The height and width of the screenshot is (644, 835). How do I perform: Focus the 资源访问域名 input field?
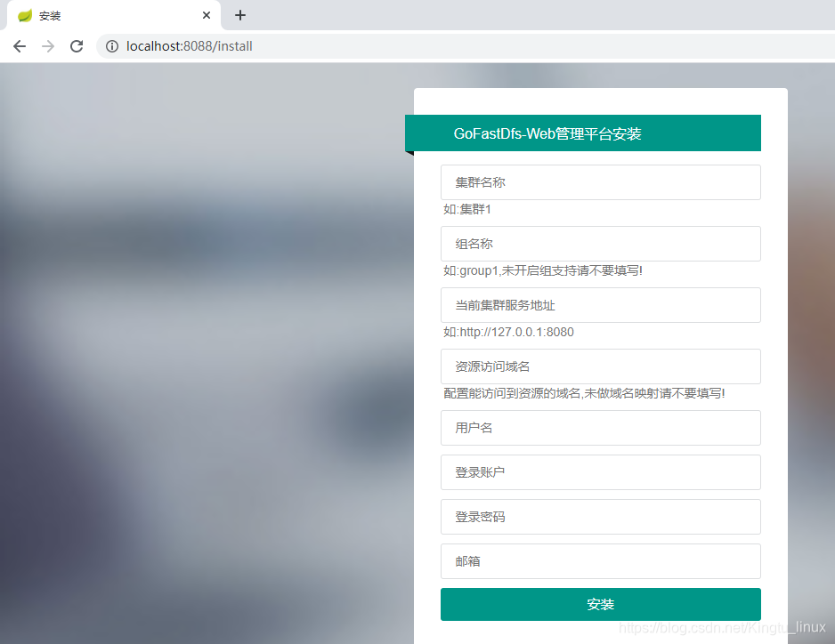click(x=600, y=366)
